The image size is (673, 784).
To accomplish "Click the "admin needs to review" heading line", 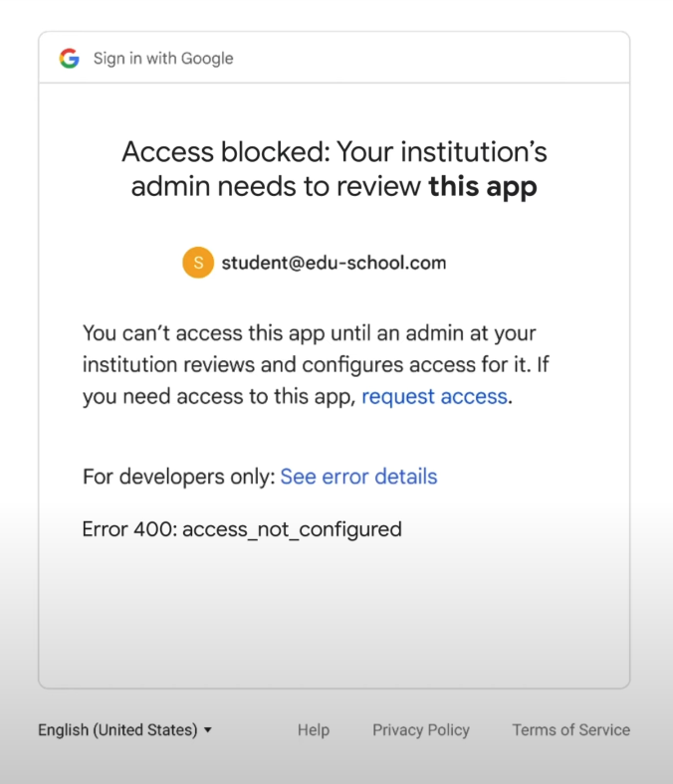I will coord(276,186).
